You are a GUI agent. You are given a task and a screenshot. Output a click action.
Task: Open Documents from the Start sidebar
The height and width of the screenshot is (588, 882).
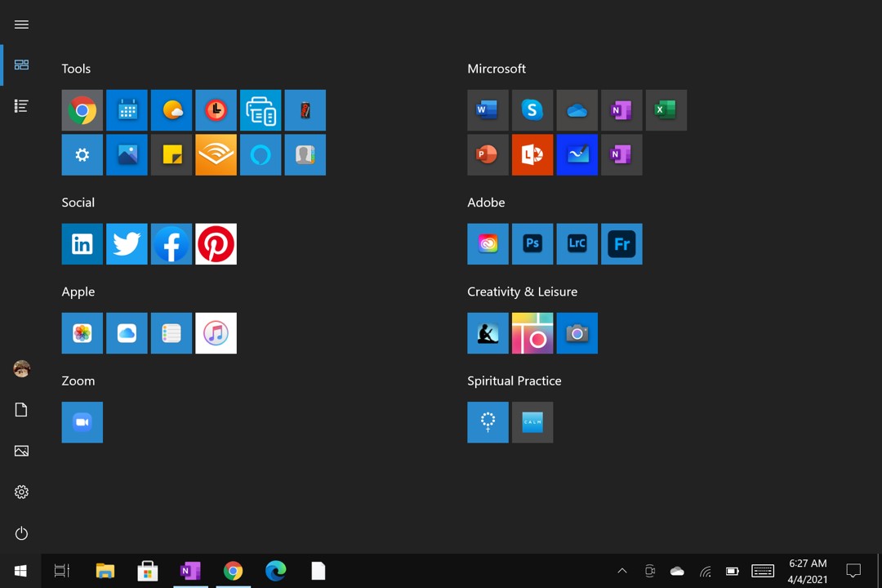point(21,410)
